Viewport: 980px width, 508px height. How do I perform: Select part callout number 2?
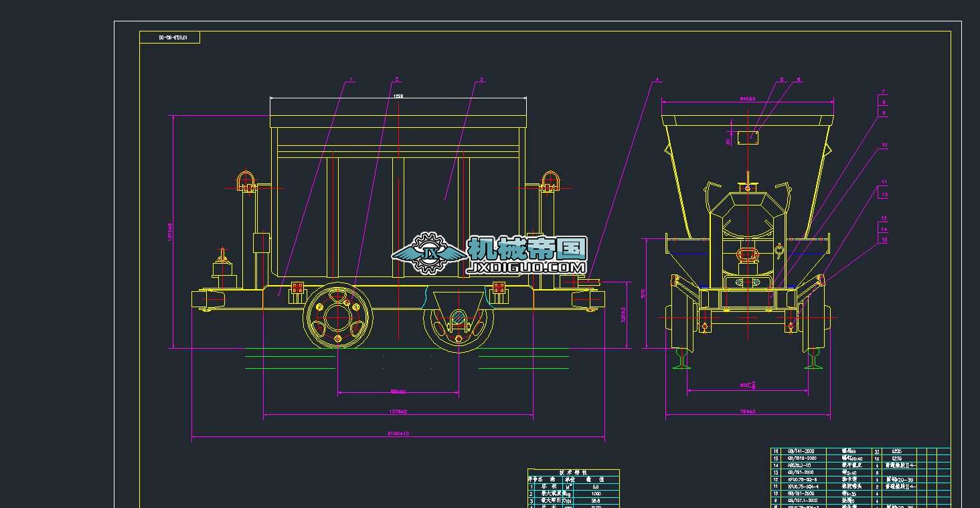coord(396,80)
